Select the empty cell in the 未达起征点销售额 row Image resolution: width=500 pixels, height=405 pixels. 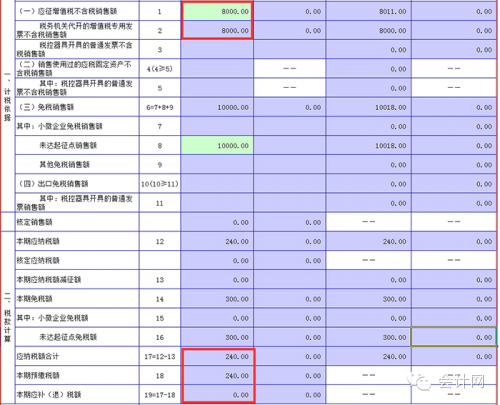289,146
